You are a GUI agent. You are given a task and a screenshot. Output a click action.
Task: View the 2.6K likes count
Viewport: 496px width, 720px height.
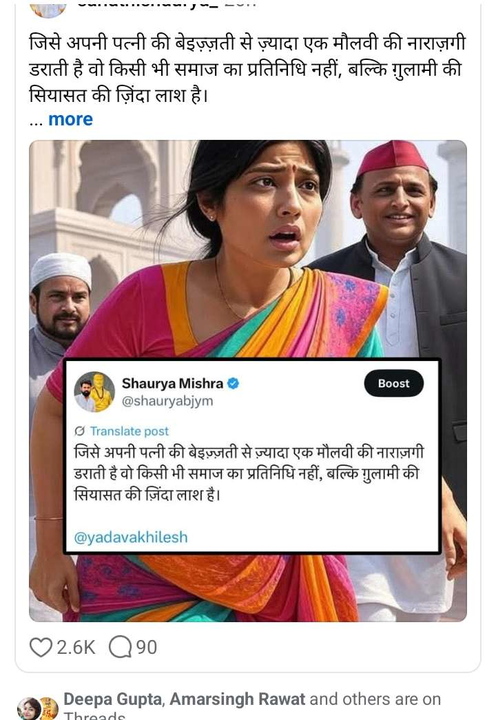(76, 647)
